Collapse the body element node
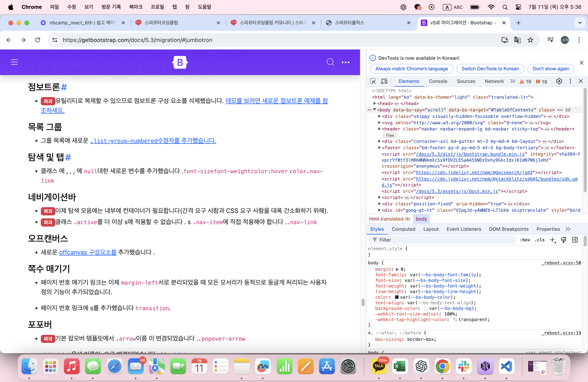 pyautogui.click(x=375, y=110)
